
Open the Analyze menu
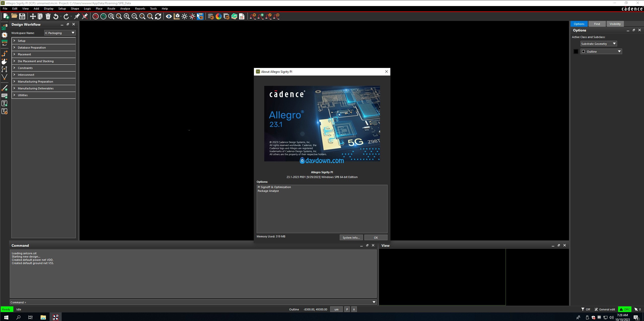pos(125,9)
